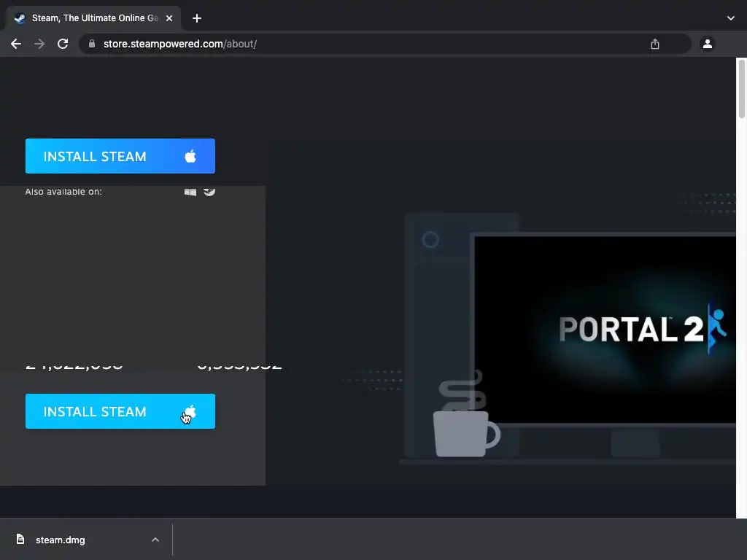Viewport: 747px width, 560px height.
Task: Go forward with the forward arrow
Action: click(39, 44)
